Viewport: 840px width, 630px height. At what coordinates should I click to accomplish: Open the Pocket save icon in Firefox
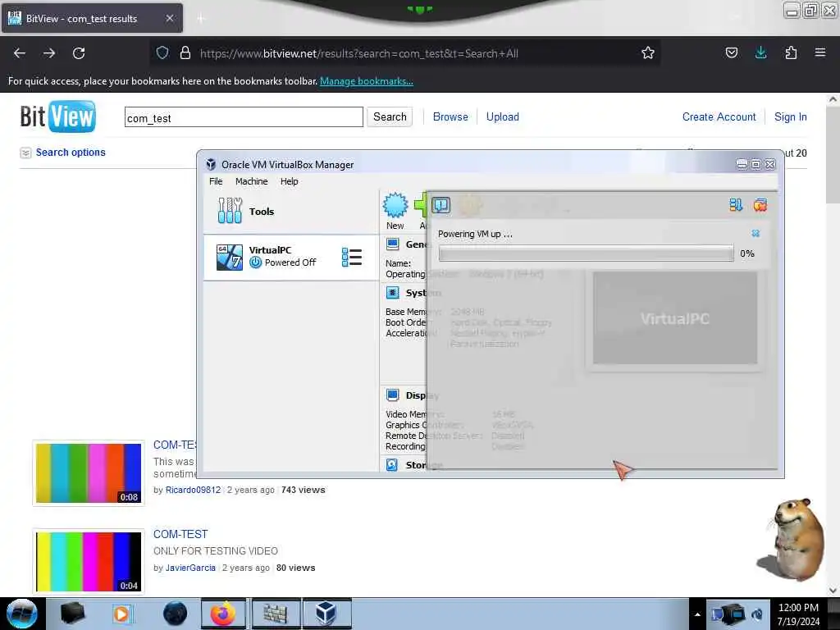732,52
